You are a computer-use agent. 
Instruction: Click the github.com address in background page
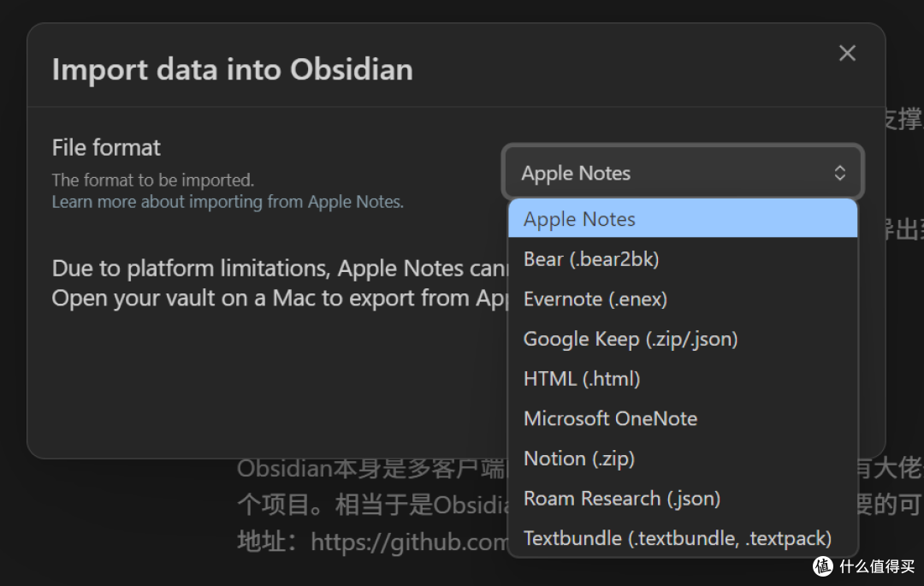[x=410, y=542]
